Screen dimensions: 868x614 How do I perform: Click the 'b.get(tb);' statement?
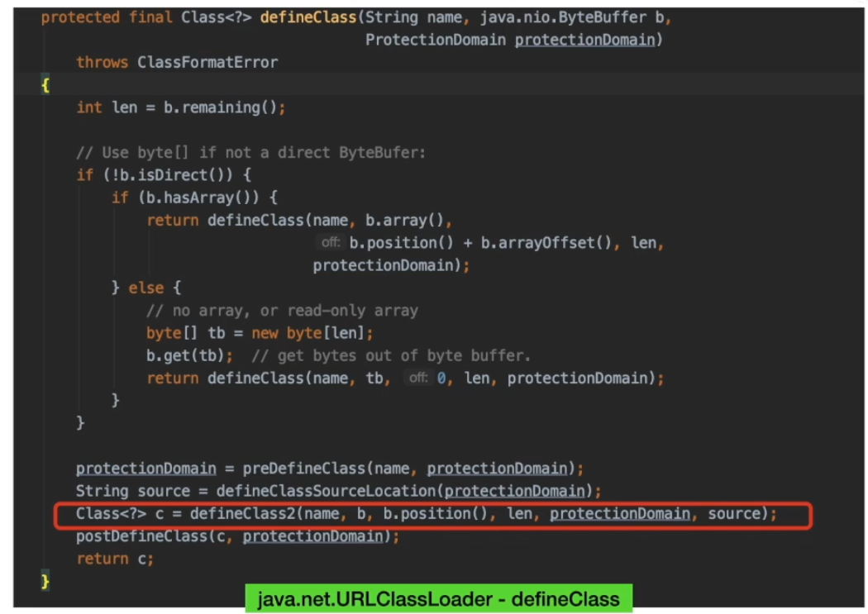190,355
